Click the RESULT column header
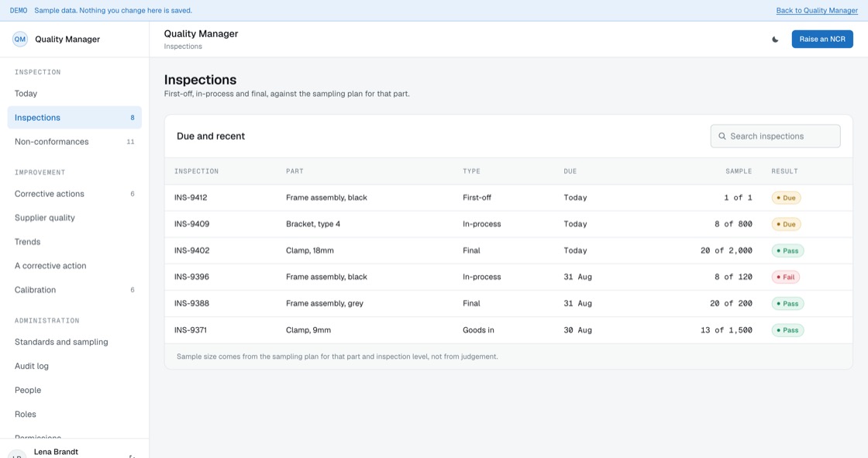 click(x=784, y=171)
